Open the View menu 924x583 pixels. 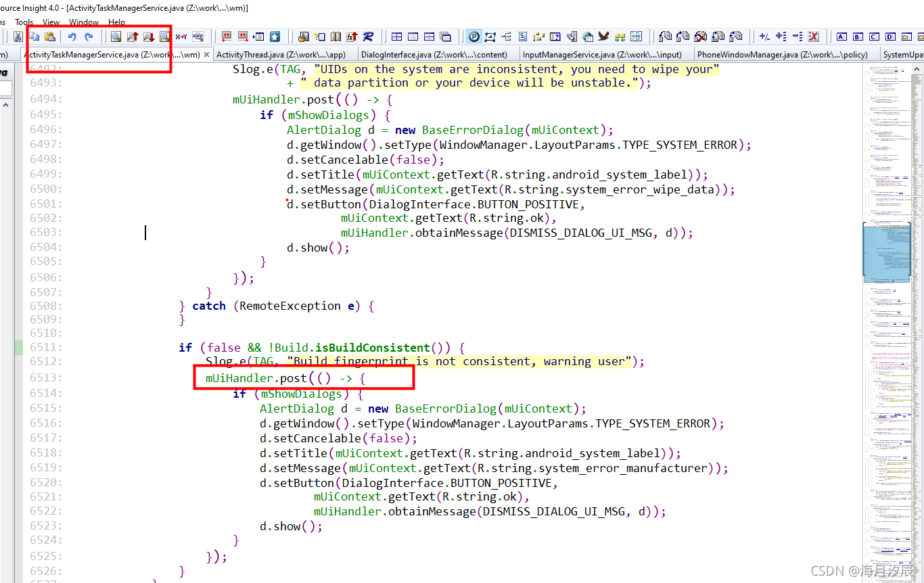click(51, 22)
